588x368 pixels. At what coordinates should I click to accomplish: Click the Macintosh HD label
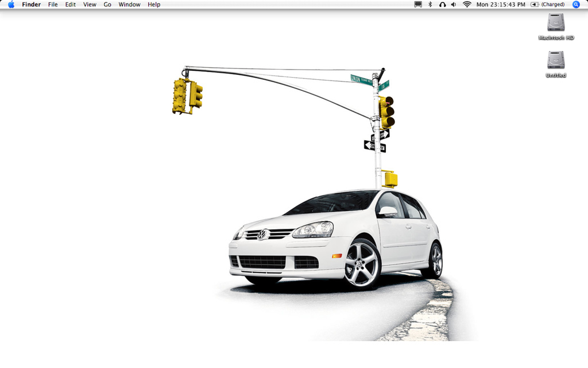tap(556, 37)
